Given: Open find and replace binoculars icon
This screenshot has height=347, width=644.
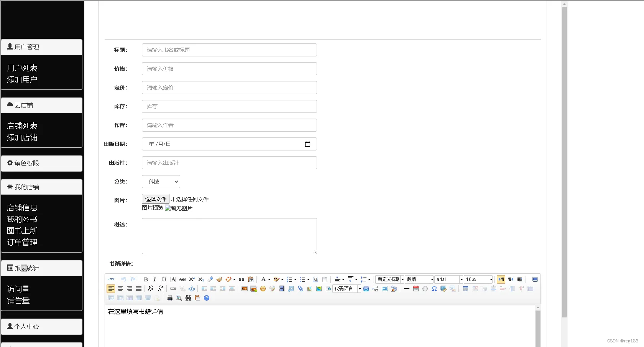Looking at the screenshot, I should pos(188,298).
